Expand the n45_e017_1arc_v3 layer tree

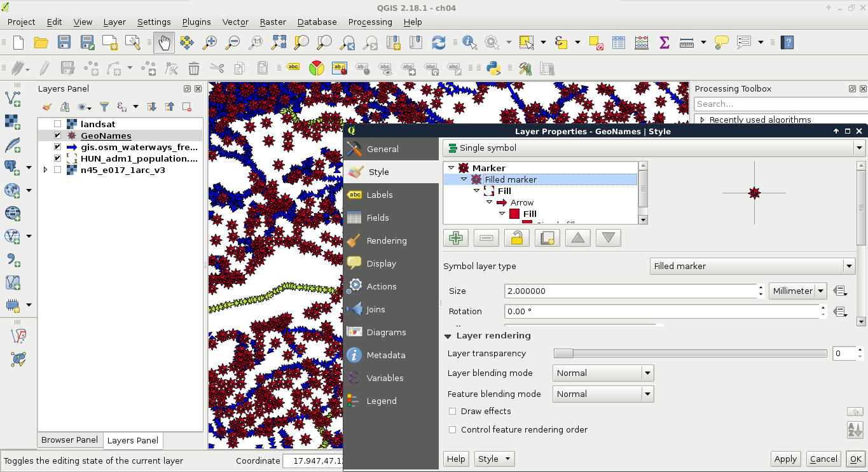point(45,170)
